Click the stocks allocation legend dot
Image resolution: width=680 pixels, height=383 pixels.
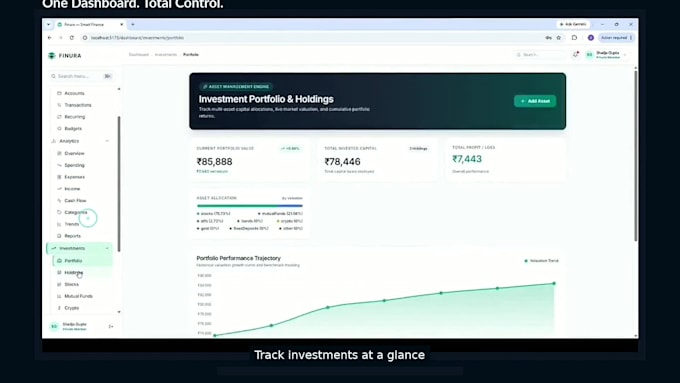pos(198,213)
